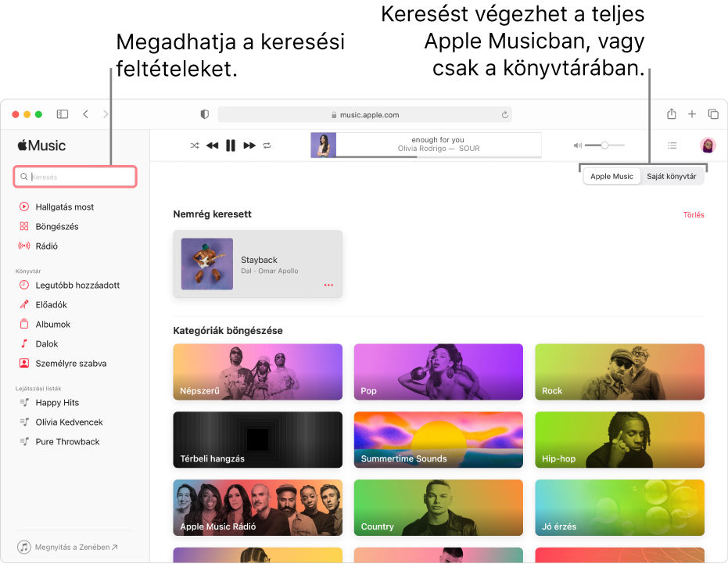Screen dimensions: 728x564
Task: Open the Safari share menu
Action: (x=672, y=114)
